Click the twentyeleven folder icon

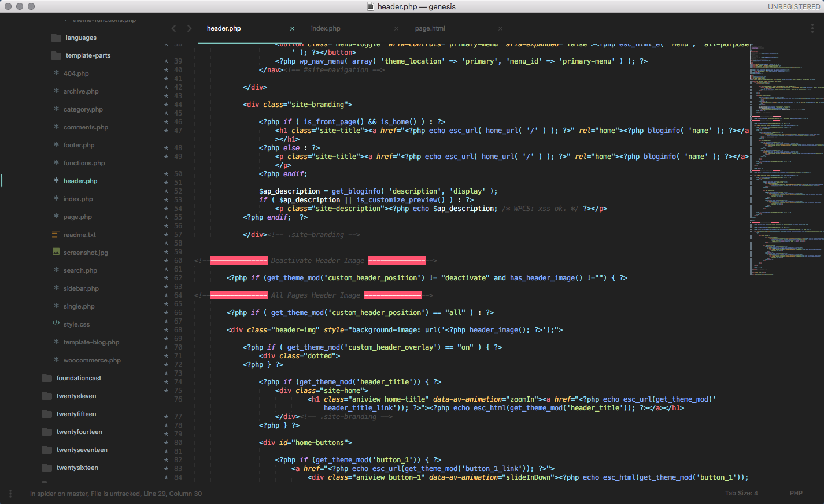[47, 396]
